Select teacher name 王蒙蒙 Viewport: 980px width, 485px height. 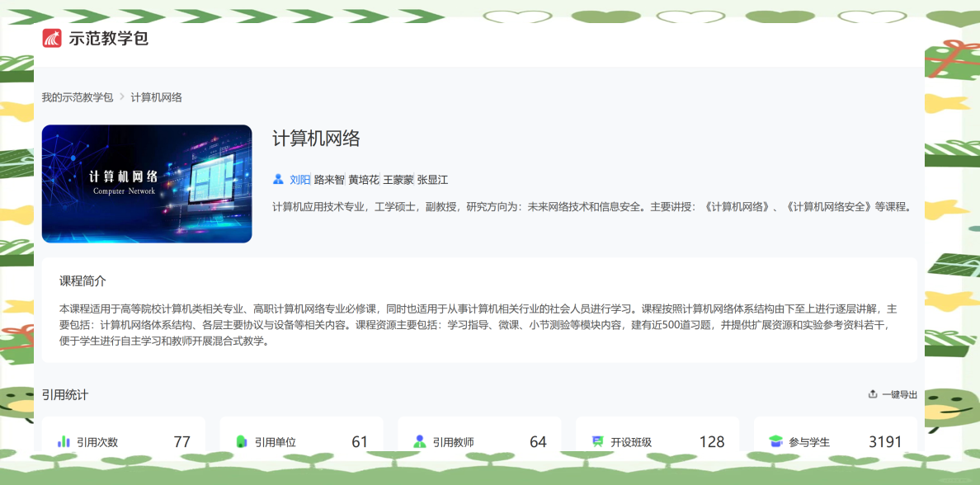tap(398, 180)
